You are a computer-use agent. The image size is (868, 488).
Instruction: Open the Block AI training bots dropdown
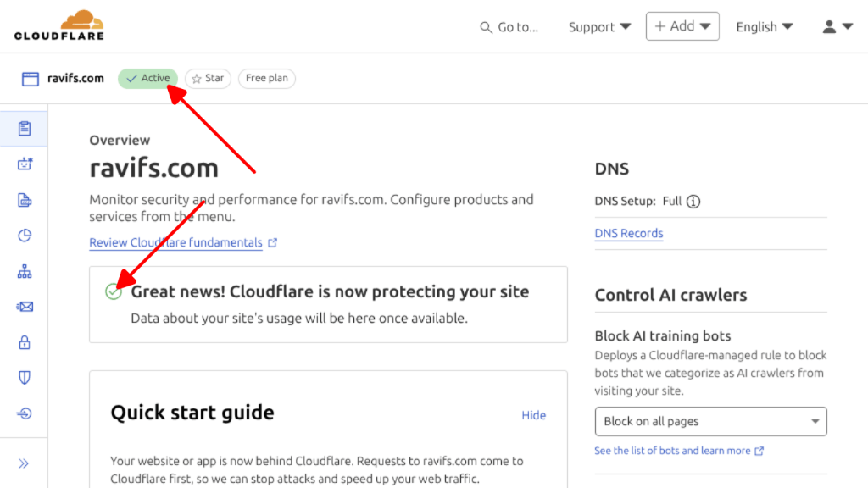coord(710,421)
